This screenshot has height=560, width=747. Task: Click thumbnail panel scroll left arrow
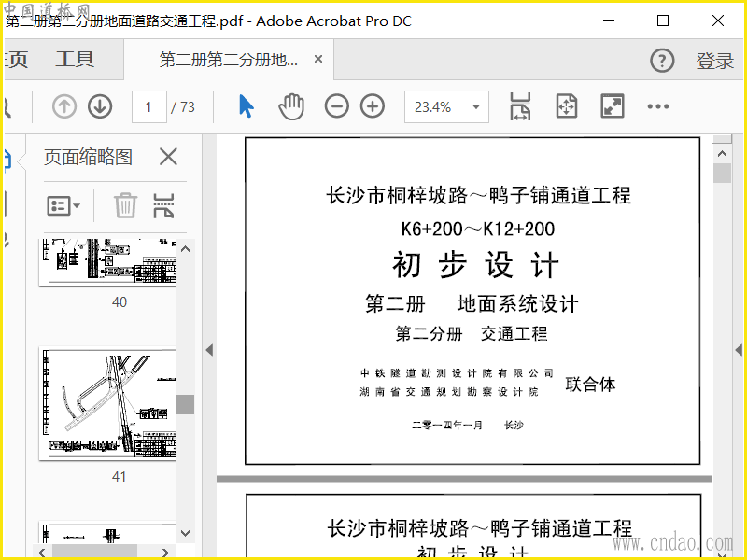pos(42,553)
